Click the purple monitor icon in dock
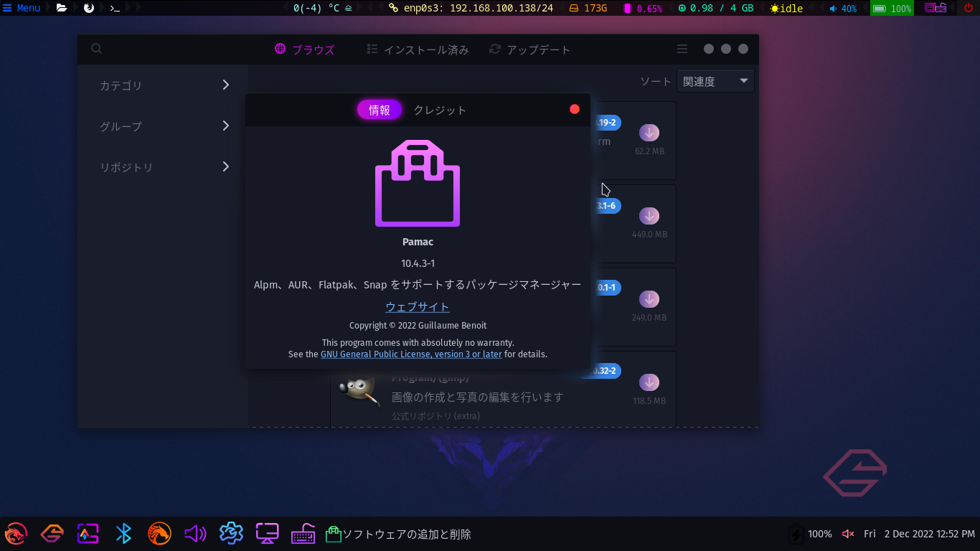This screenshot has height=551, width=980. coord(268,534)
